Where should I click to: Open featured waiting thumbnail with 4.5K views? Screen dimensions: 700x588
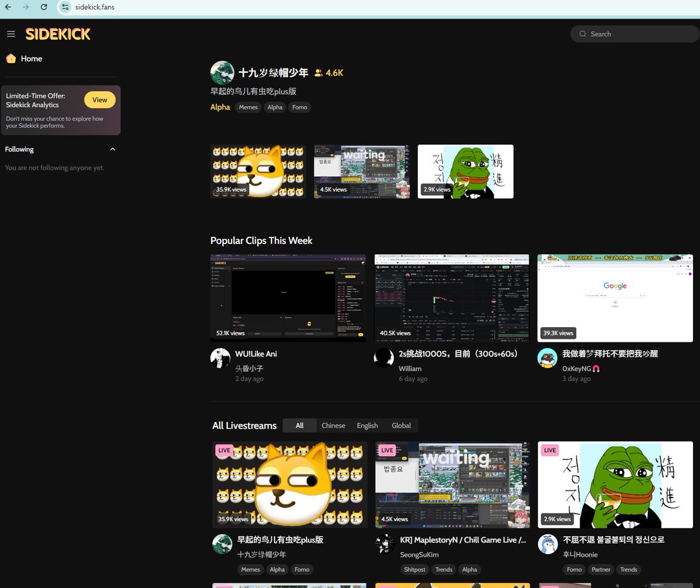362,171
